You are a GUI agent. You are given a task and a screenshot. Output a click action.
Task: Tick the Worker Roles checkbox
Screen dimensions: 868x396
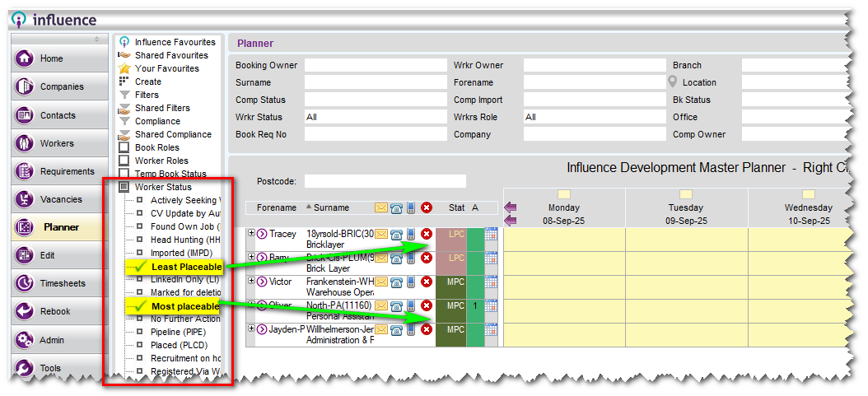124,161
